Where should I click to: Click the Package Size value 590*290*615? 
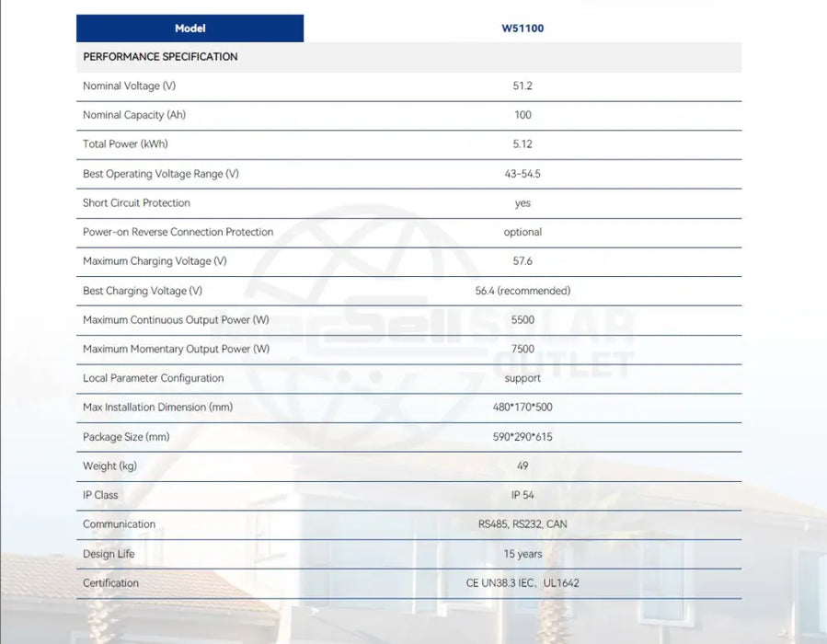523,437
